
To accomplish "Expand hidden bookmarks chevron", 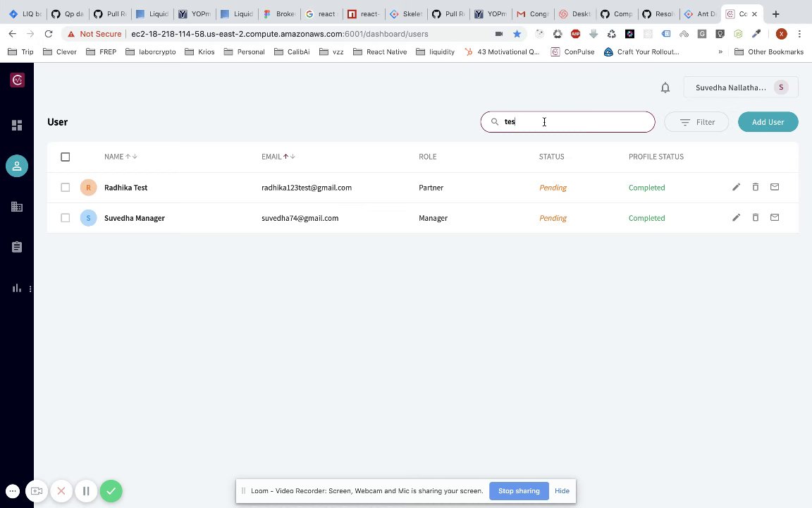I will 720,52.
